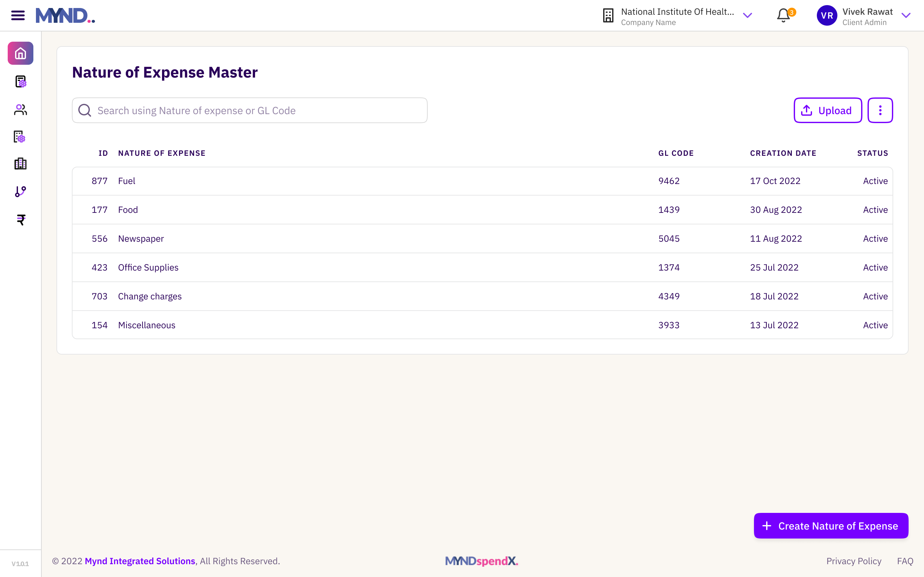The width and height of the screenshot is (924, 577).
Task: Open the workflow branch sidebar icon
Action: (21, 192)
